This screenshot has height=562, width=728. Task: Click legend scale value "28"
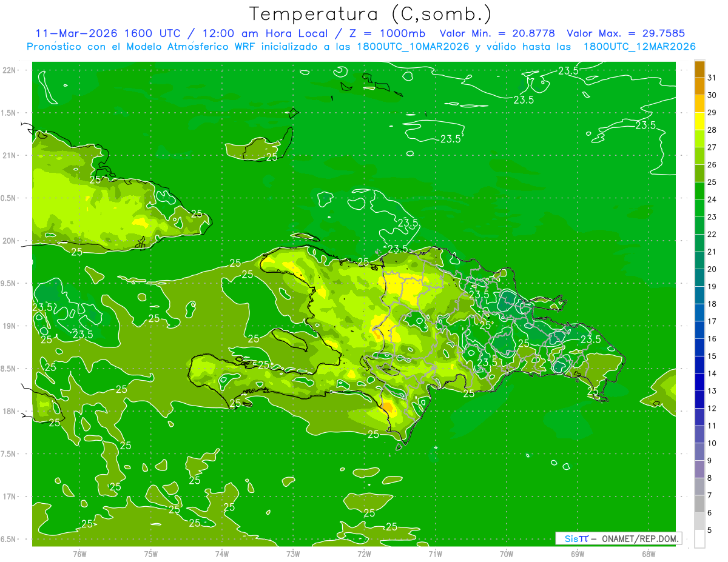712,130
